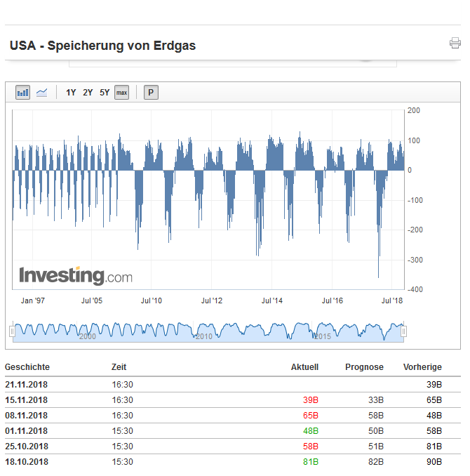The image size is (470, 476).
Task: Click the Vorherige column header
Action: [422, 366]
